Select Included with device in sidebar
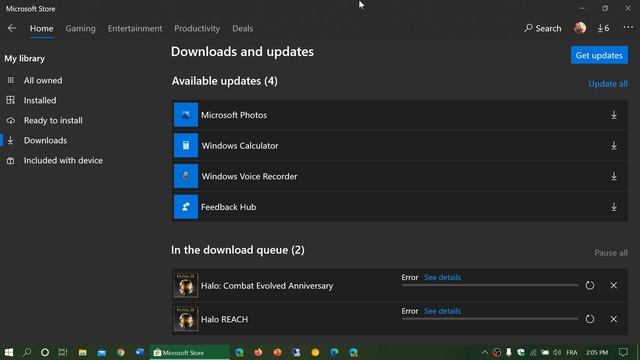640x360 pixels. point(63,160)
